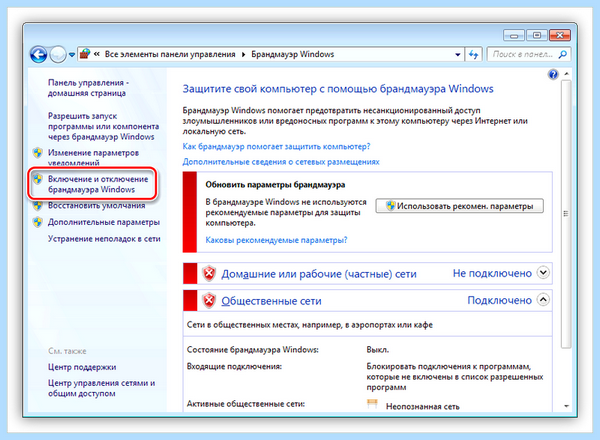Open the address bar history dropdown
Screen dimensions: 600x440
(x=458, y=55)
